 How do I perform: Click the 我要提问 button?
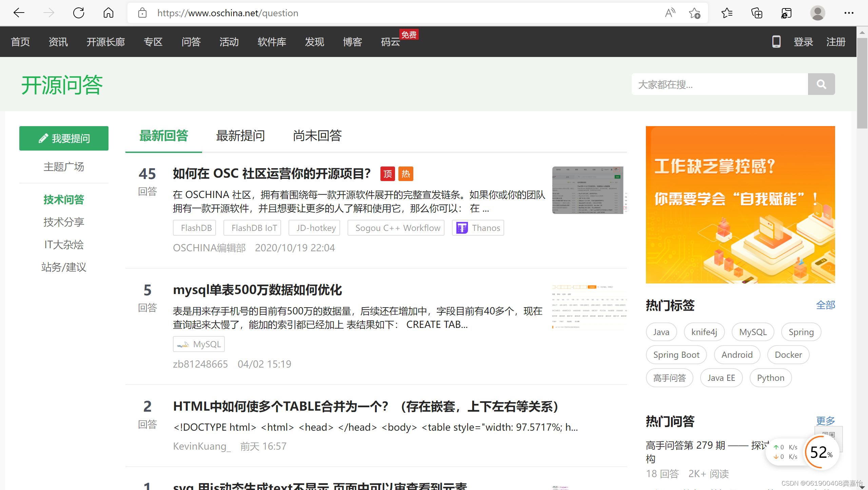point(64,138)
